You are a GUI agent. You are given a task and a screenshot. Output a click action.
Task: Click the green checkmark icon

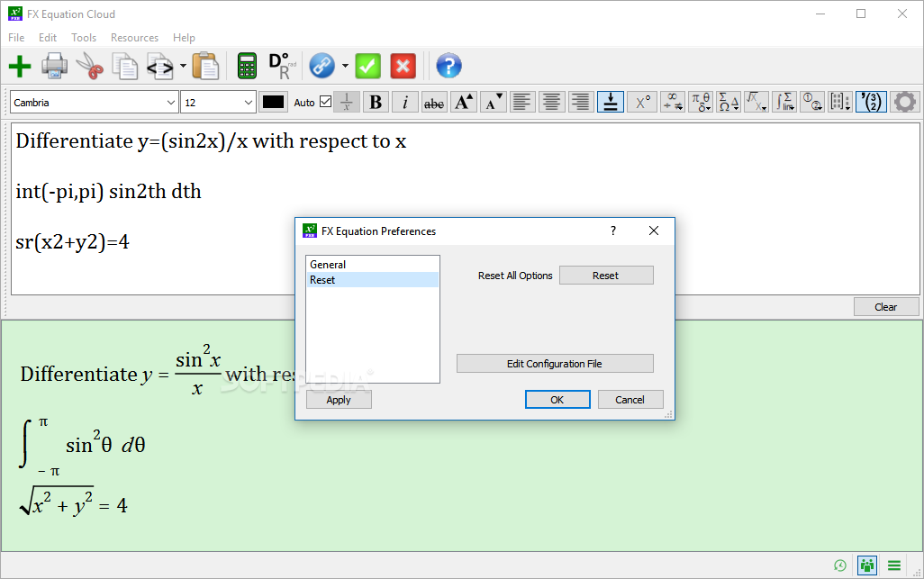pyautogui.click(x=367, y=66)
